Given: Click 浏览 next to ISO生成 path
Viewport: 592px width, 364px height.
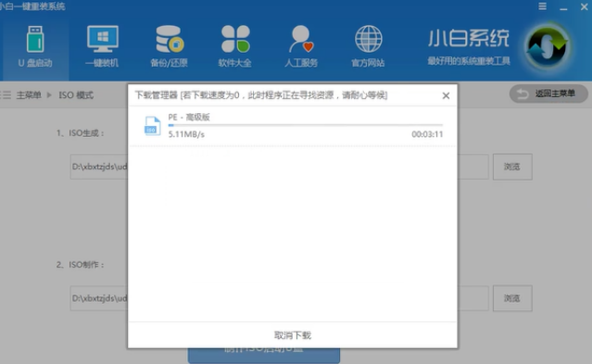Looking at the screenshot, I should pos(512,167).
